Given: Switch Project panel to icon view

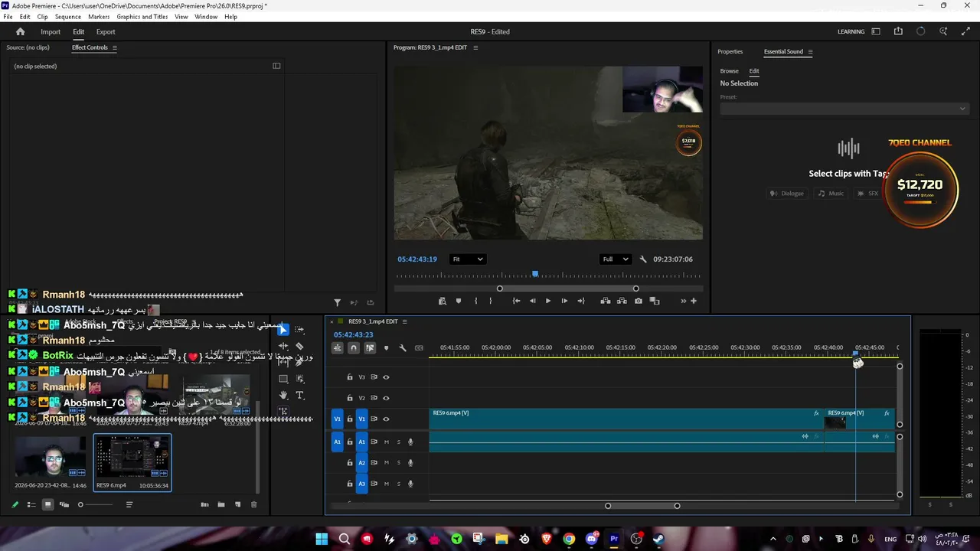Looking at the screenshot, I should tap(47, 504).
